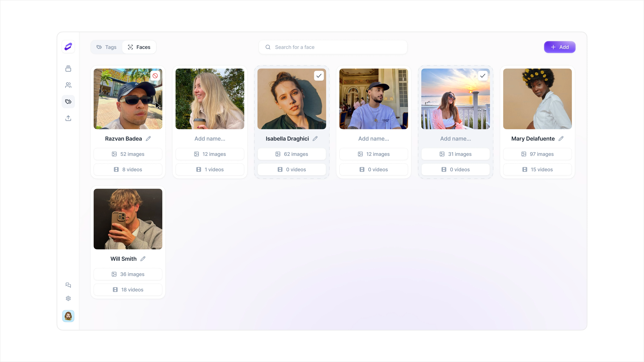644x362 pixels.
Task: Select the tags icon in sidebar
Action: [x=68, y=102]
